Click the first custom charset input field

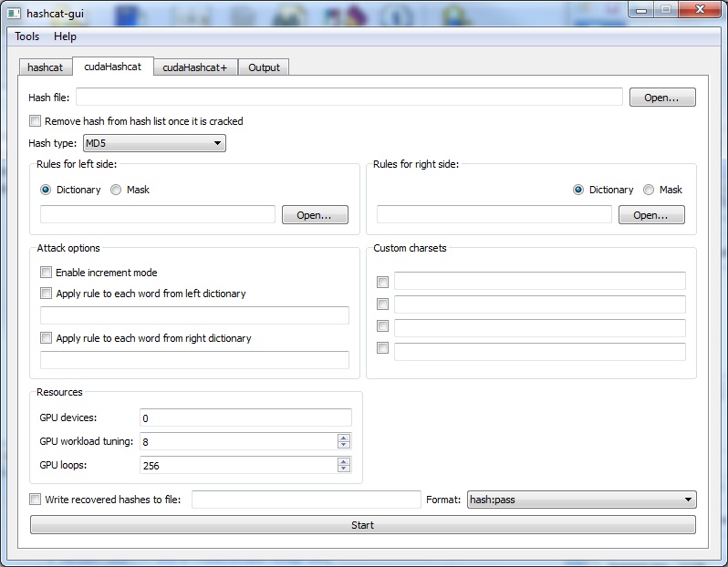539,281
